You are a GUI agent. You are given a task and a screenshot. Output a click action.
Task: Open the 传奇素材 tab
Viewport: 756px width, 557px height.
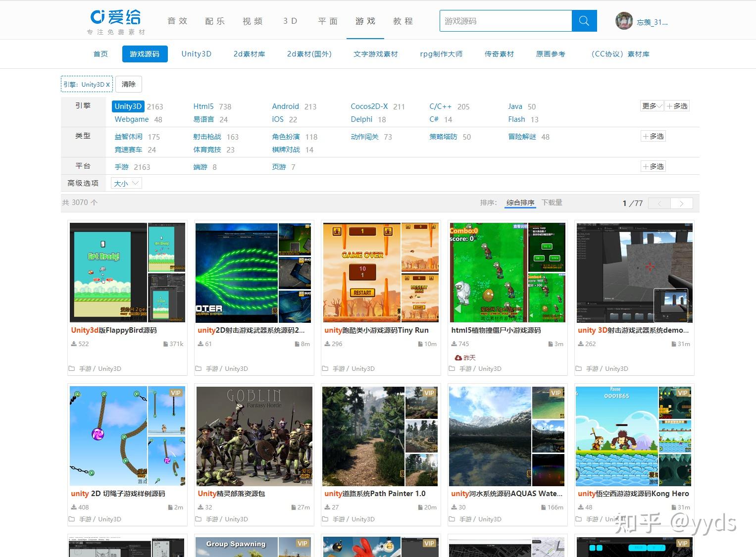pos(499,54)
